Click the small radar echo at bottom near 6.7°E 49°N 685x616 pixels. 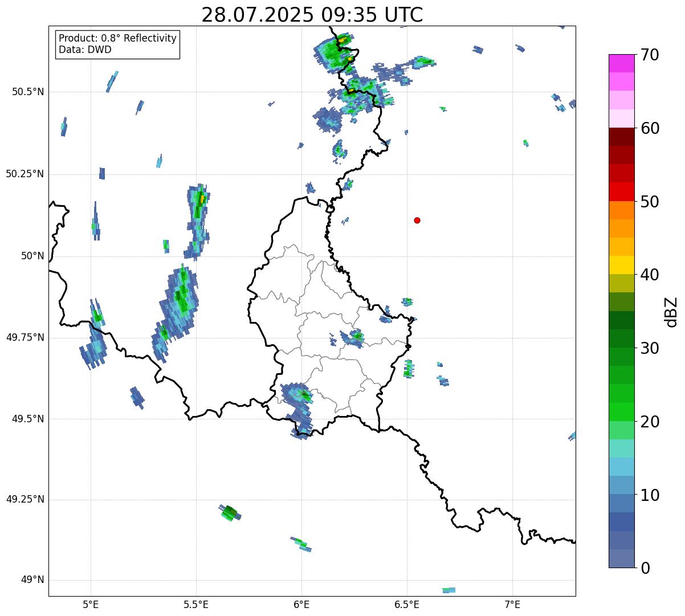click(449, 590)
